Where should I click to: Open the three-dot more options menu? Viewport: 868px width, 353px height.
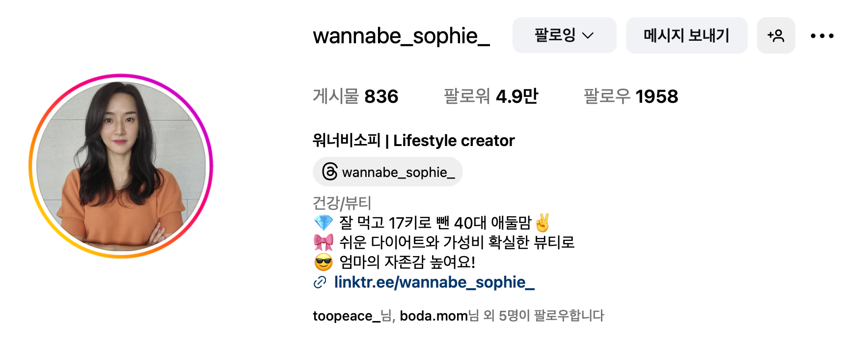[x=822, y=35]
